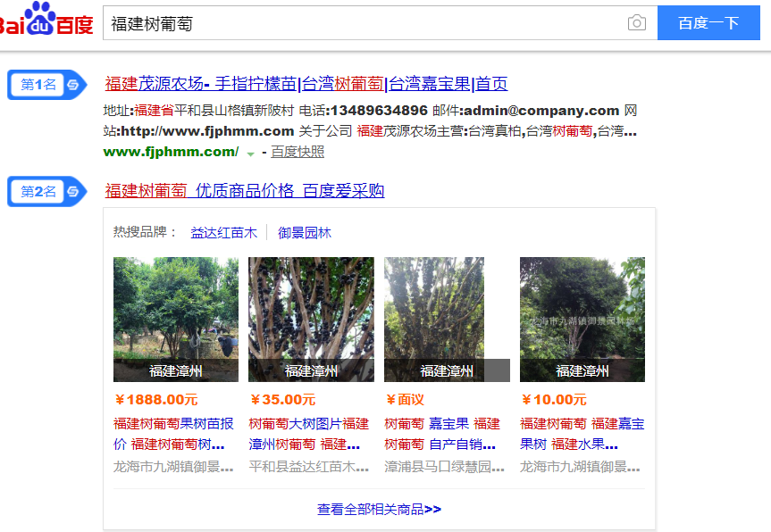
Task: Open camera image search icon
Action: [636, 23]
